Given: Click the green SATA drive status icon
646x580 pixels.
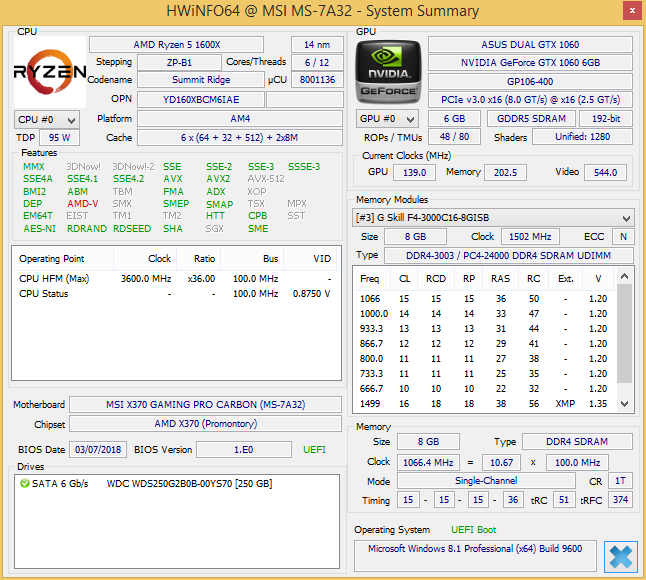Looking at the screenshot, I should [x=25, y=483].
